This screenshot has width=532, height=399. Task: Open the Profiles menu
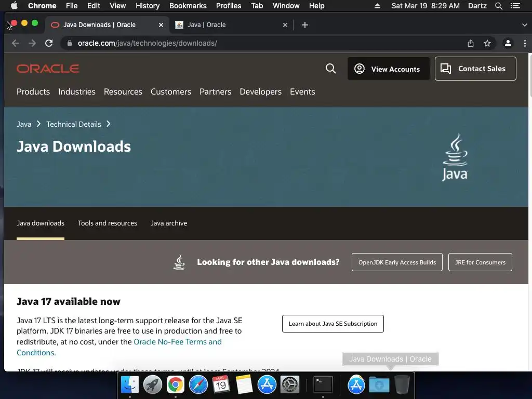point(229,6)
